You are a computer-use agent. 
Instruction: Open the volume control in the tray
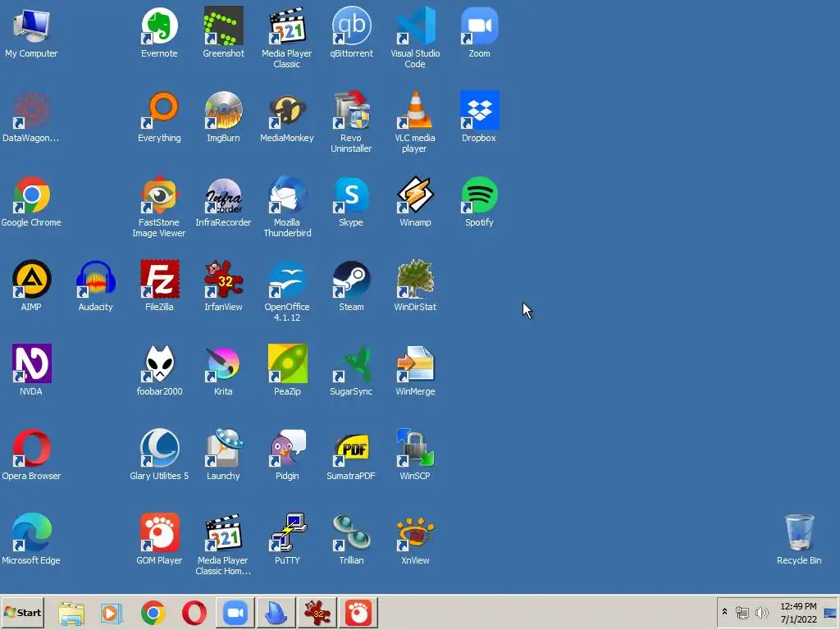point(761,612)
